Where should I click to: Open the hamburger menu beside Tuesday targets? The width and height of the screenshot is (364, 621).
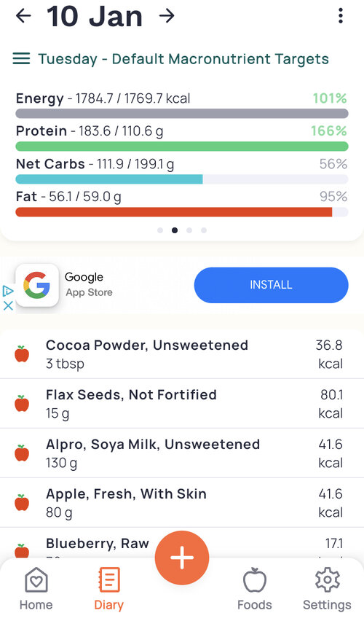tap(21, 58)
